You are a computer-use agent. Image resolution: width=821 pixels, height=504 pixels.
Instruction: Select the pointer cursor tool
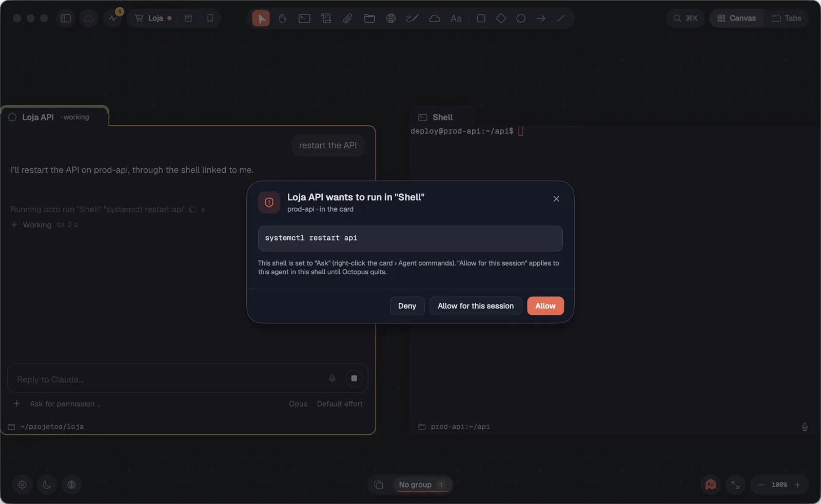(x=261, y=18)
